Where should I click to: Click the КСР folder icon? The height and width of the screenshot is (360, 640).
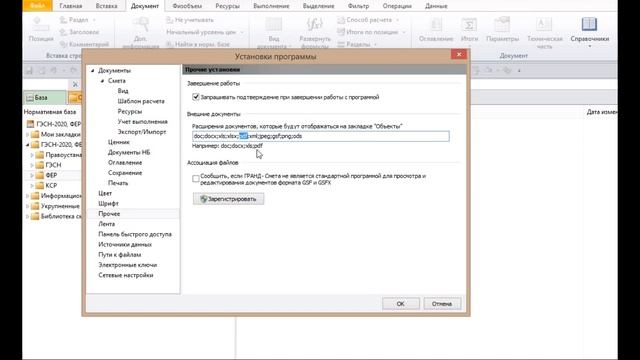pos(40,185)
